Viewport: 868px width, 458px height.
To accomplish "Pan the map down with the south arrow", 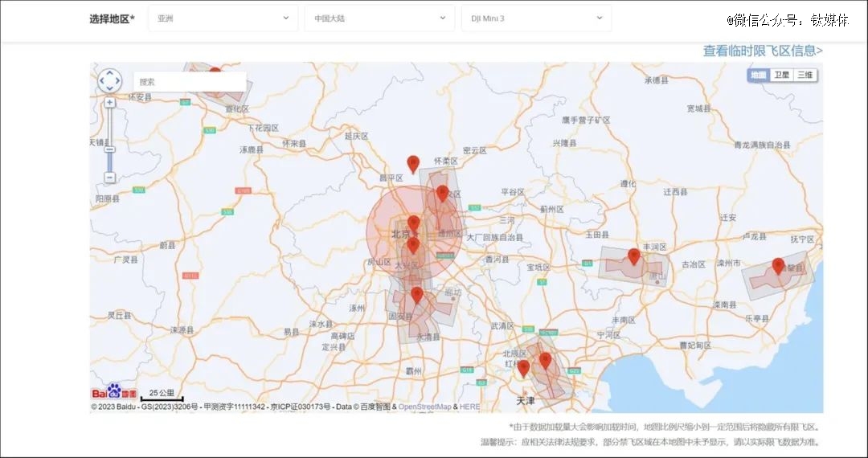I will 109,89.
